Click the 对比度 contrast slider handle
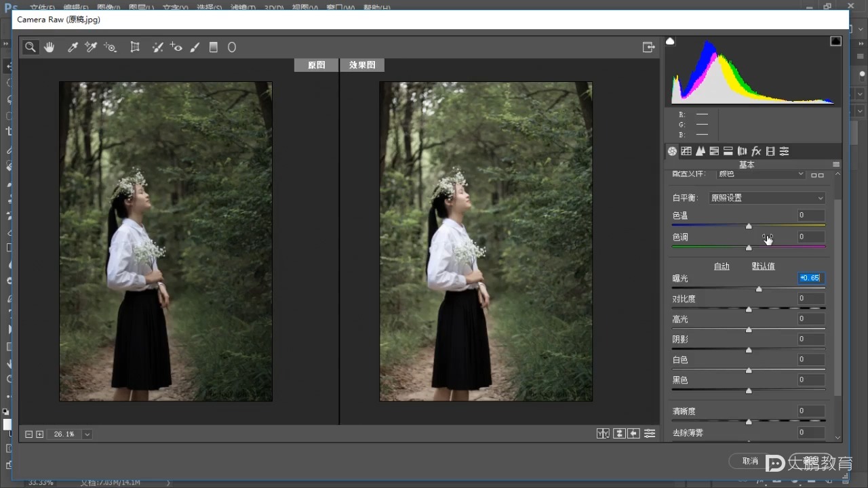Image resolution: width=868 pixels, height=488 pixels. [749, 310]
